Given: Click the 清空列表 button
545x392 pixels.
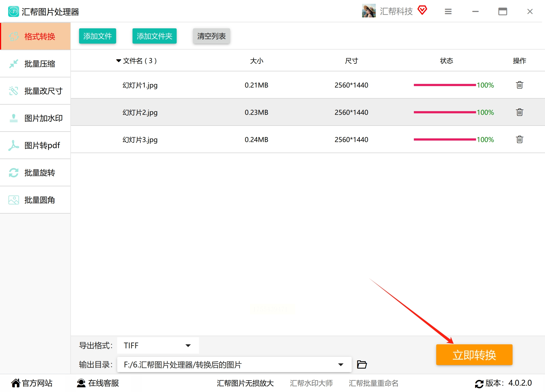Looking at the screenshot, I should (x=211, y=36).
